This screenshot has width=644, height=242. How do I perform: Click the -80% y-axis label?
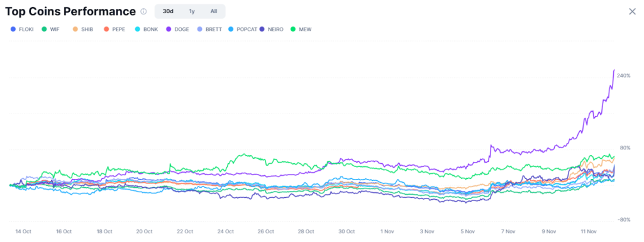pos(625,220)
